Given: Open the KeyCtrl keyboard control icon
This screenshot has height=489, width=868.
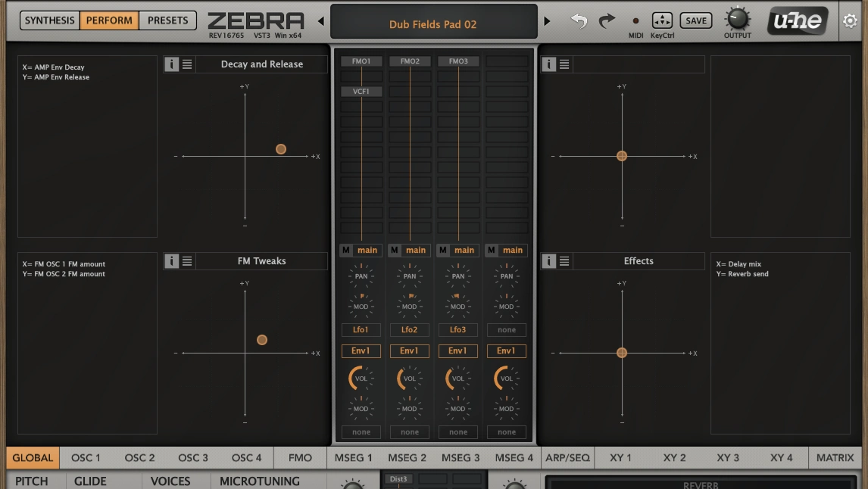Looking at the screenshot, I should point(661,21).
